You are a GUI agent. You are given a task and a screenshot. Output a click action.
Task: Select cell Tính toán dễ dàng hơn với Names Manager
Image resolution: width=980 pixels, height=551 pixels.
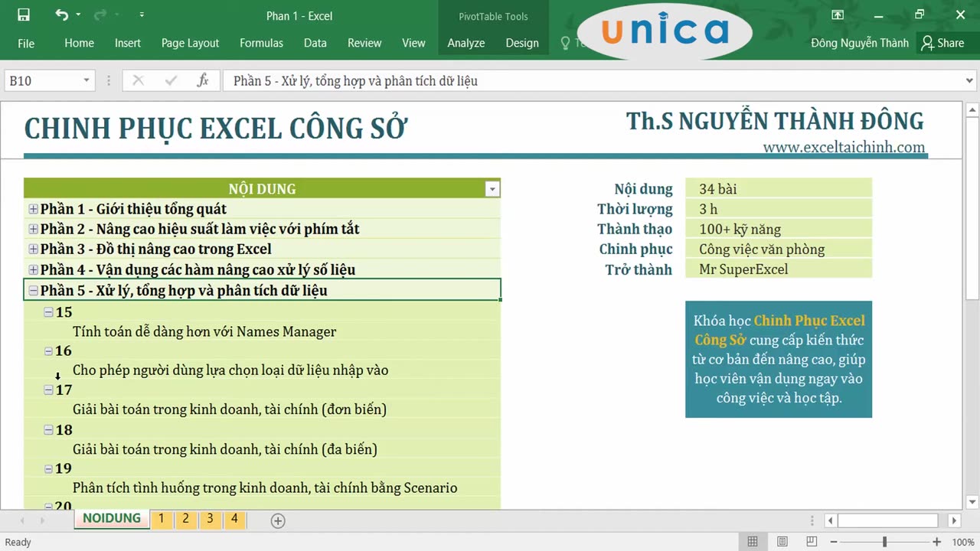[263, 331]
